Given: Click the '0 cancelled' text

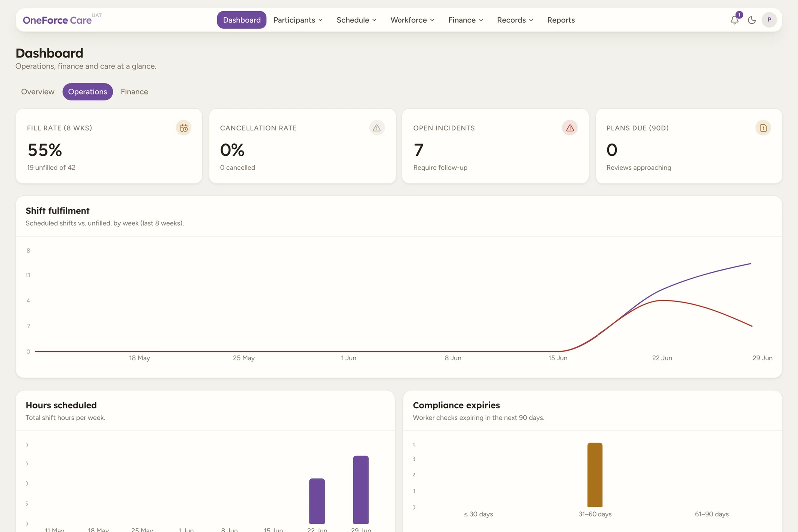Looking at the screenshot, I should (x=238, y=168).
